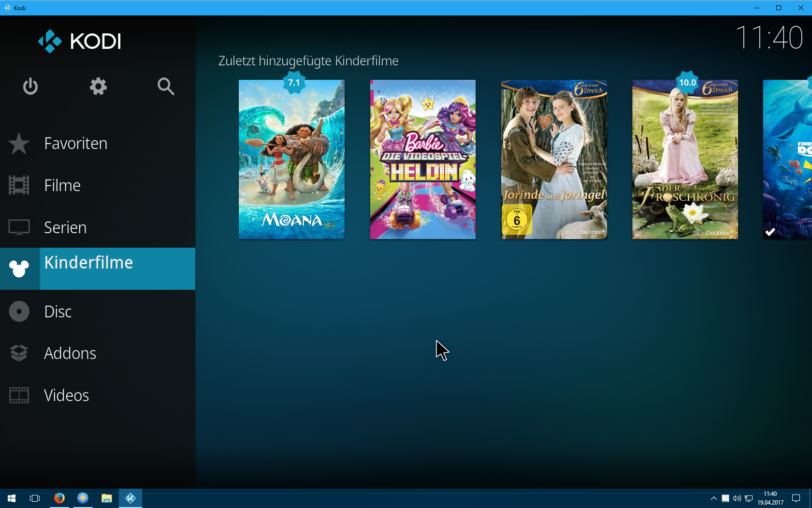Click the Filme film-strip icon

[19, 185]
